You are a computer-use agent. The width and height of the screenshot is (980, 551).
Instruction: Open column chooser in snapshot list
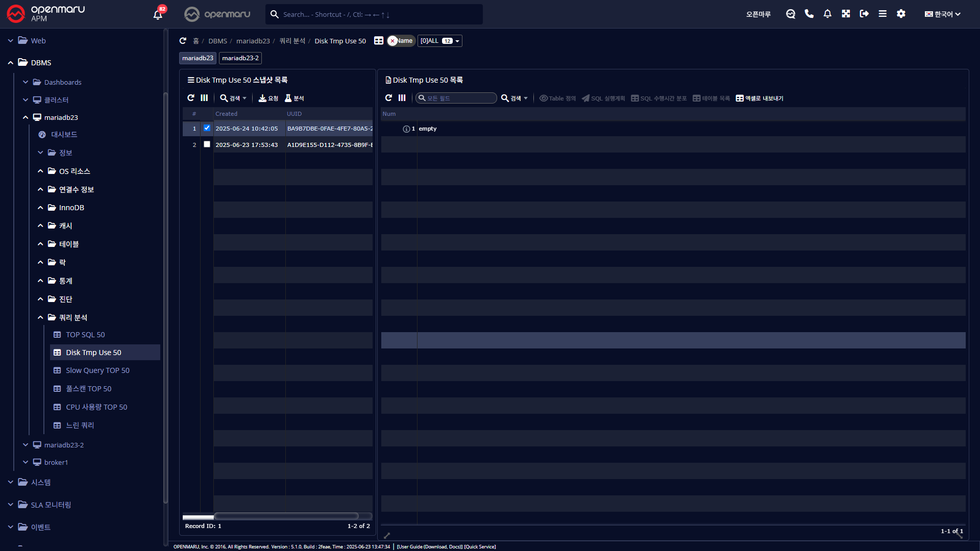pyautogui.click(x=204, y=98)
